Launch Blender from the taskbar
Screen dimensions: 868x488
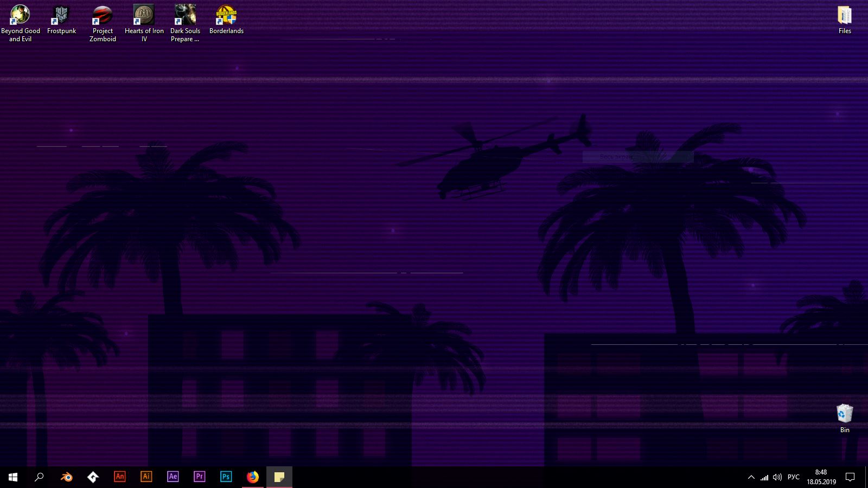click(66, 477)
